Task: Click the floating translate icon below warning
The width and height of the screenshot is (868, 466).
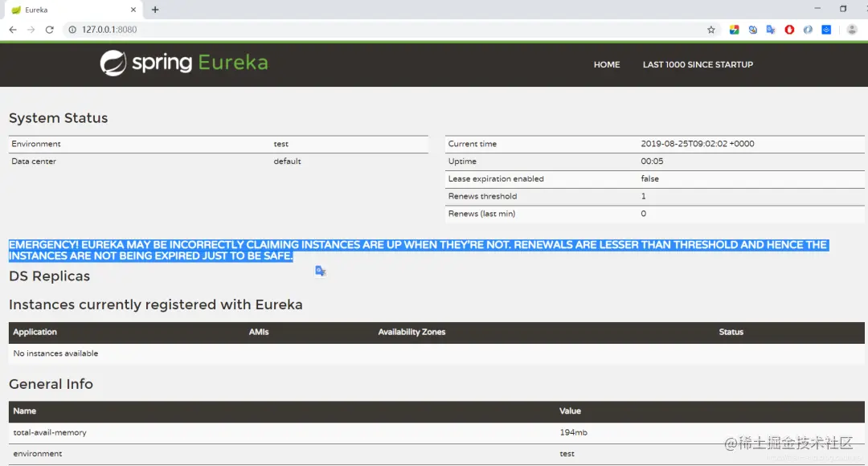Action: pyautogui.click(x=321, y=271)
